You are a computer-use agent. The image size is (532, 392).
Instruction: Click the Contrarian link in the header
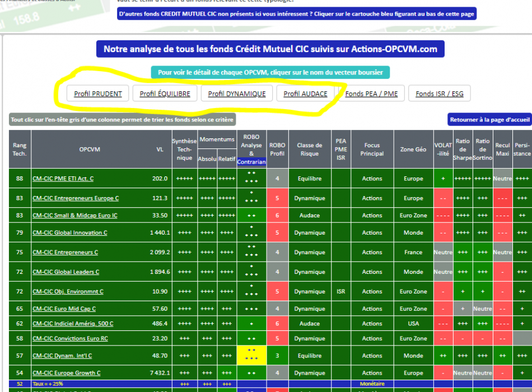251,162
